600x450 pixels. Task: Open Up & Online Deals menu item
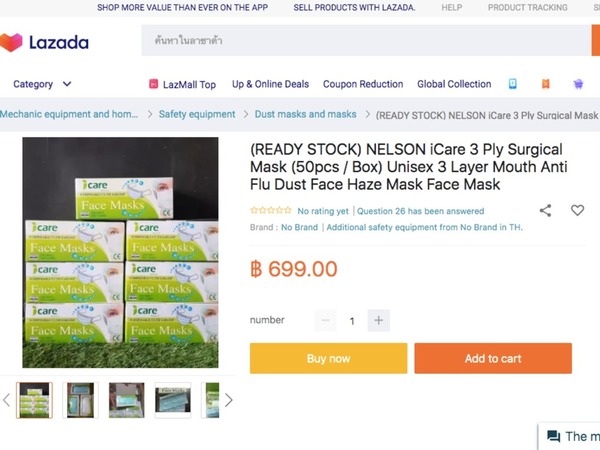pos(270,84)
